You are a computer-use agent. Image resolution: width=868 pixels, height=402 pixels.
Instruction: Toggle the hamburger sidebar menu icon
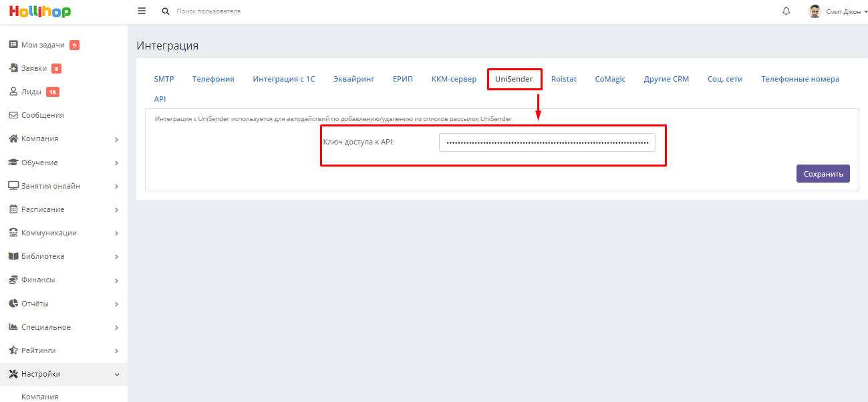(x=142, y=11)
